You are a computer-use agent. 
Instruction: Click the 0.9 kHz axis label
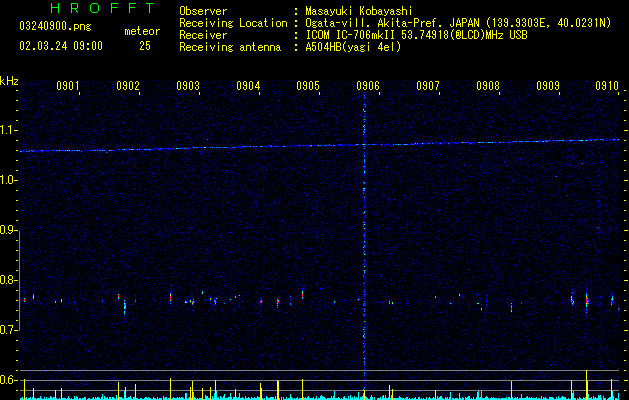9,230
